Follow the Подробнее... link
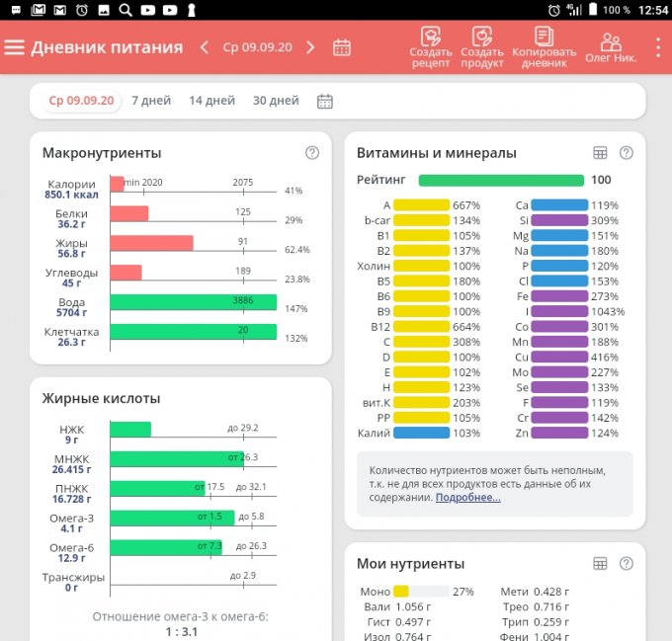672x641 pixels. [x=467, y=498]
